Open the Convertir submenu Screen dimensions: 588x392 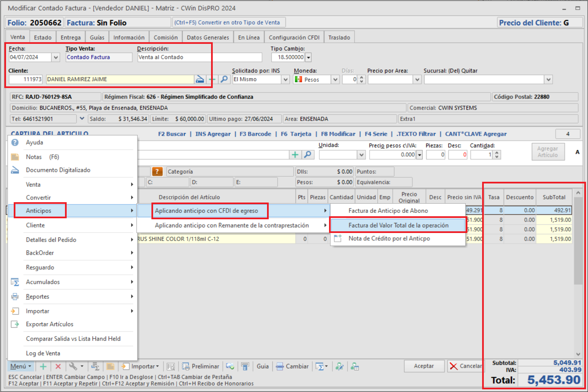(72, 198)
